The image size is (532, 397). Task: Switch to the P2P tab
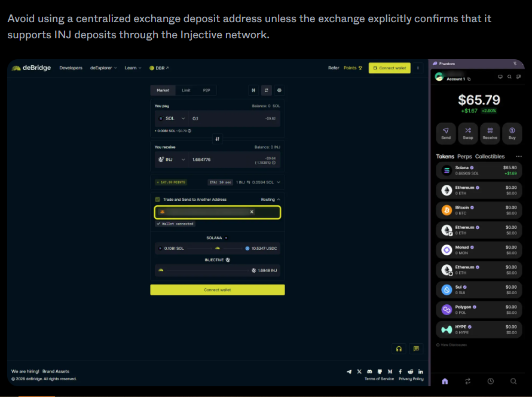pos(206,90)
